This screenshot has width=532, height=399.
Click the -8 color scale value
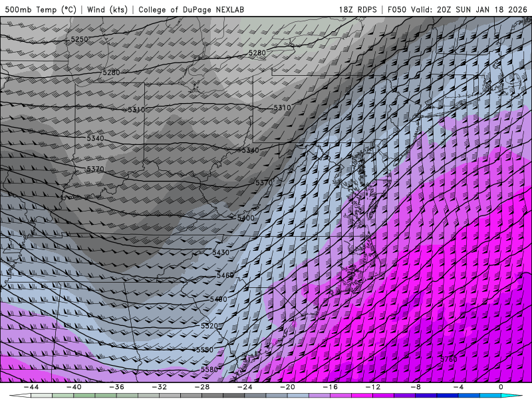point(416,387)
